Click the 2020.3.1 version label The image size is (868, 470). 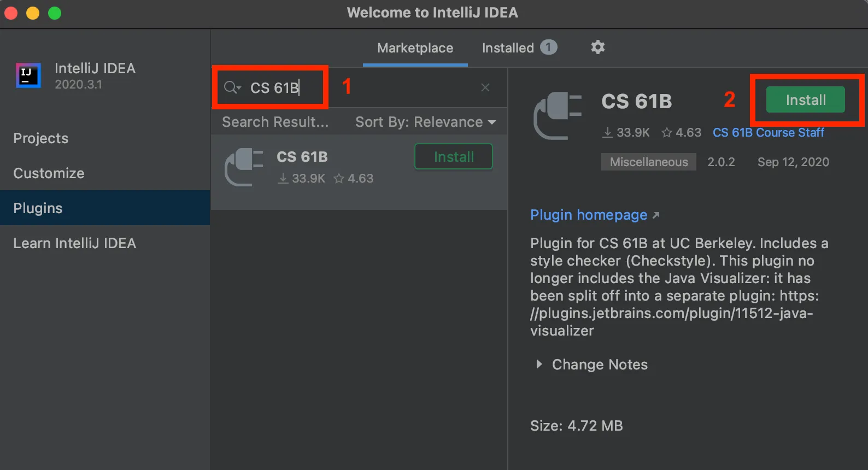(78, 85)
